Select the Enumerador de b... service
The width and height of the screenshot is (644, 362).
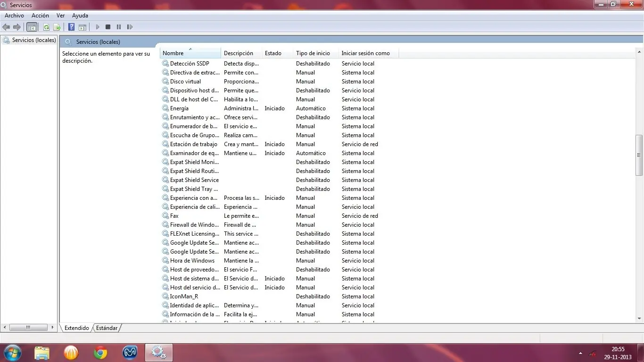click(194, 126)
